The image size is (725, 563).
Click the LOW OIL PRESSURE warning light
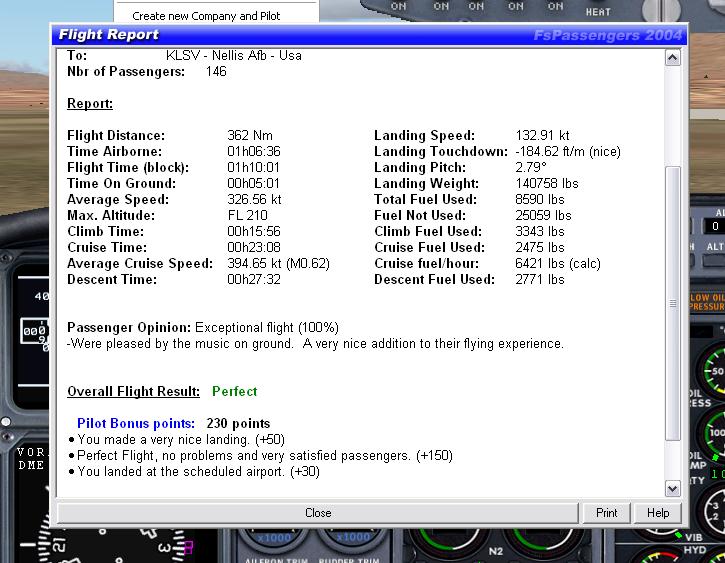[705, 303]
